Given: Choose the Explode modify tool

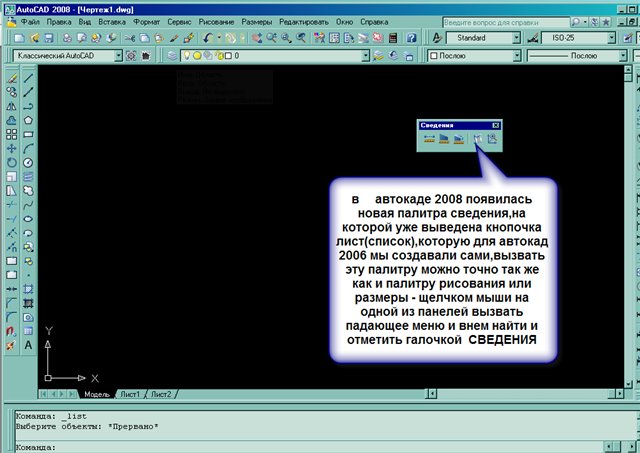Looking at the screenshot, I should [x=11, y=345].
